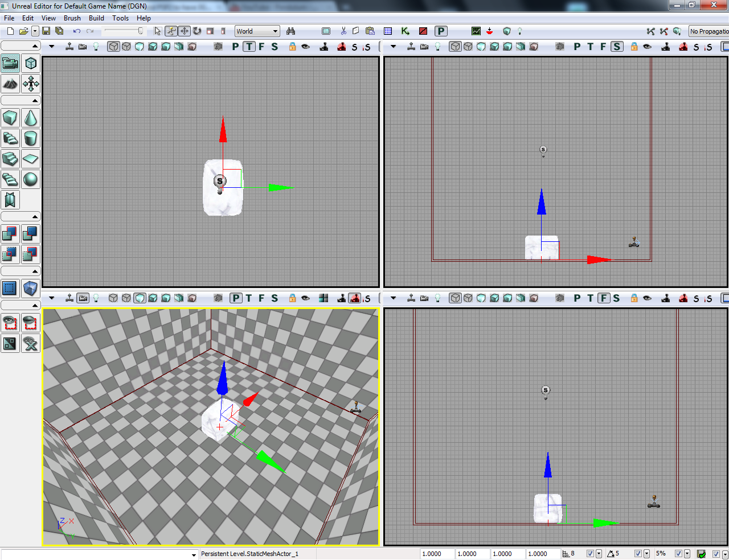Toggle Side view in top-right viewport

click(617, 46)
